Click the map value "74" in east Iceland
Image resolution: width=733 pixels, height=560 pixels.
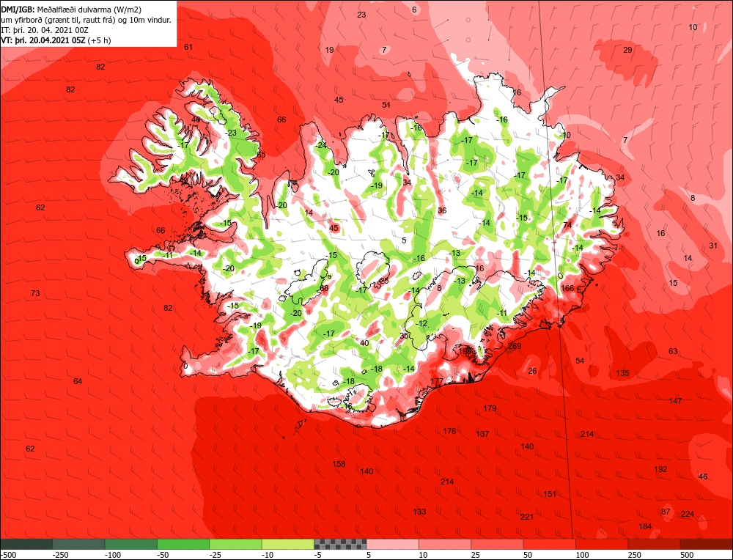click(x=567, y=225)
